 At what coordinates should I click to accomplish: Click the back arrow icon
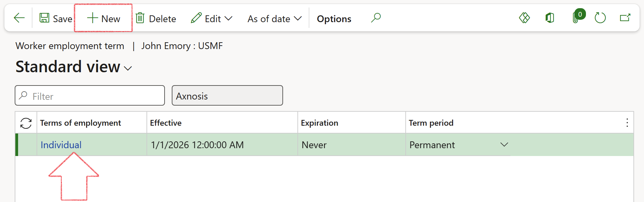pyautogui.click(x=19, y=18)
